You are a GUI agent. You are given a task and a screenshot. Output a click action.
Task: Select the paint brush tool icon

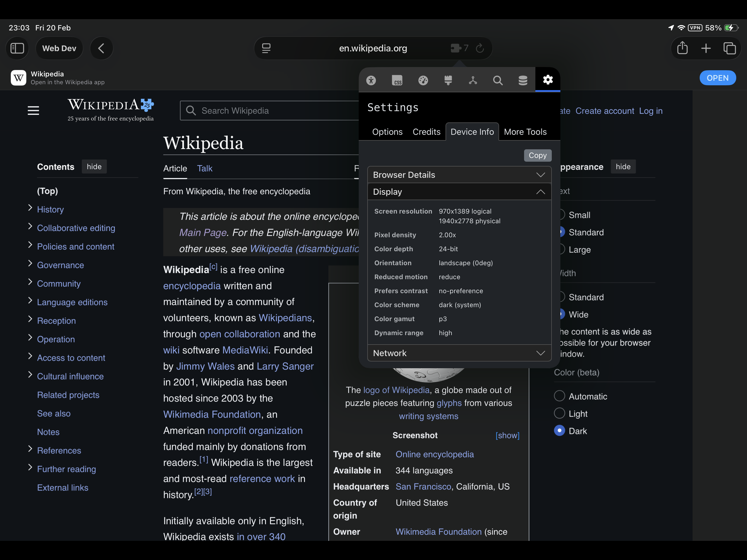(x=448, y=80)
